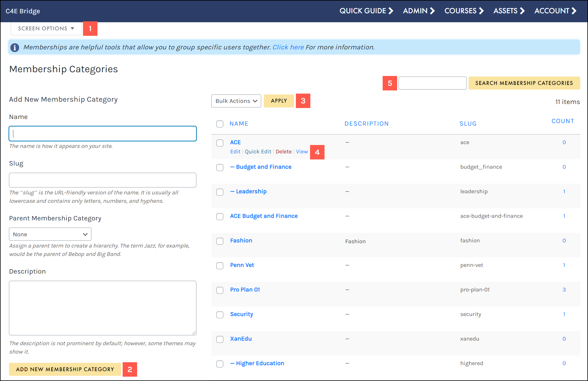Expand the Screen Options panel

pyautogui.click(x=46, y=29)
